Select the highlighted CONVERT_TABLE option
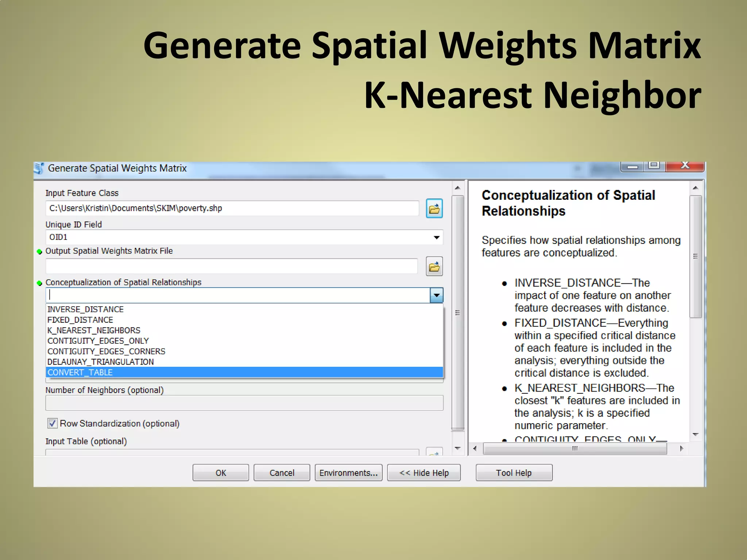The image size is (747, 560). [244, 372]
